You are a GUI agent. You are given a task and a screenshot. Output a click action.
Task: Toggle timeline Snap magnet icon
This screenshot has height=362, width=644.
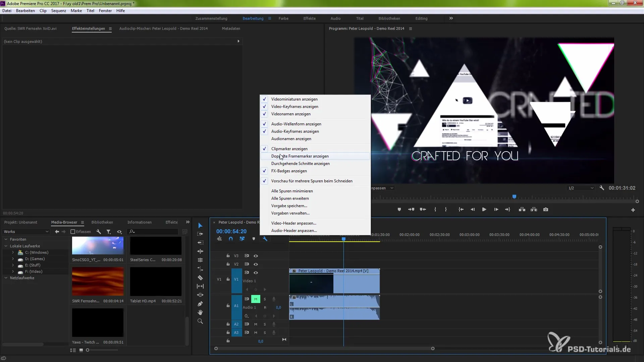pyautogui.click(x=231, y=239)
